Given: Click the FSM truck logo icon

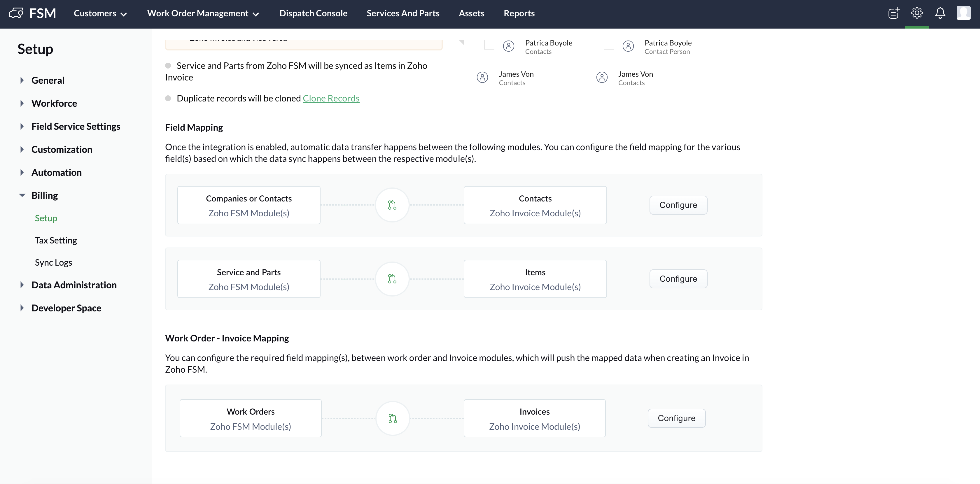Looking at the screenshot, I should coord(16,13).
